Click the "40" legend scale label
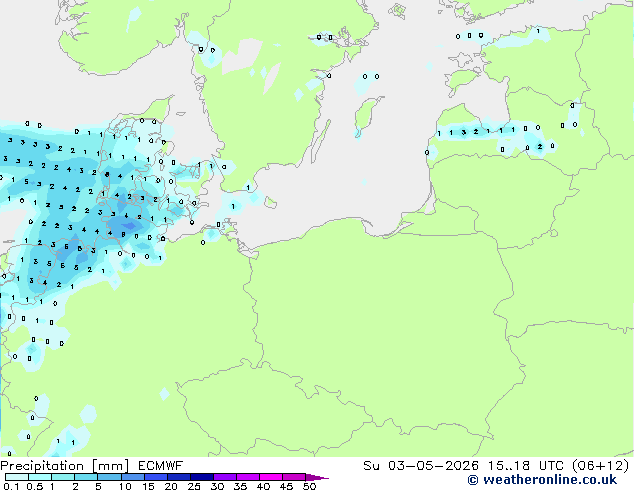 [263, 486]
